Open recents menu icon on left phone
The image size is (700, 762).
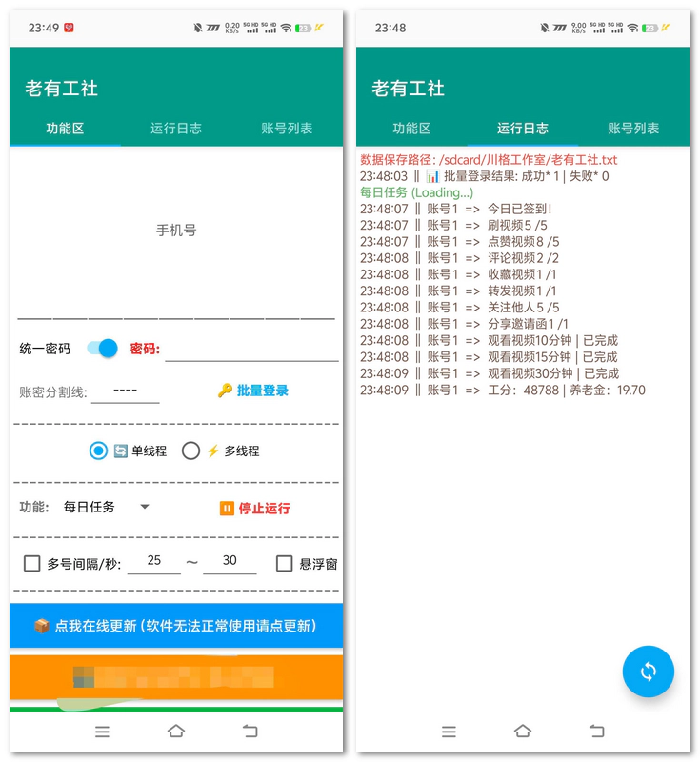coord(102,732)
